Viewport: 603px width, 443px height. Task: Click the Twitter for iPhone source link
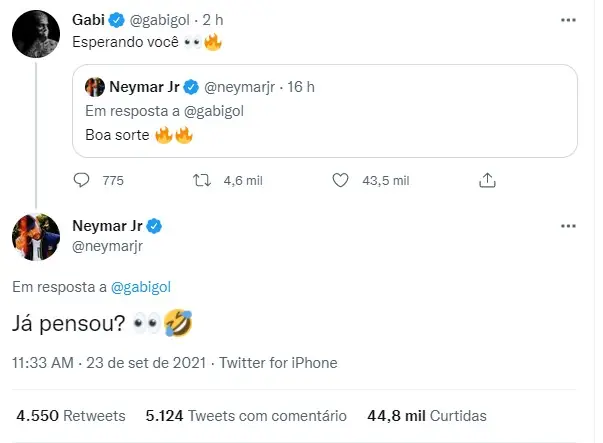(x=279, y=363)
